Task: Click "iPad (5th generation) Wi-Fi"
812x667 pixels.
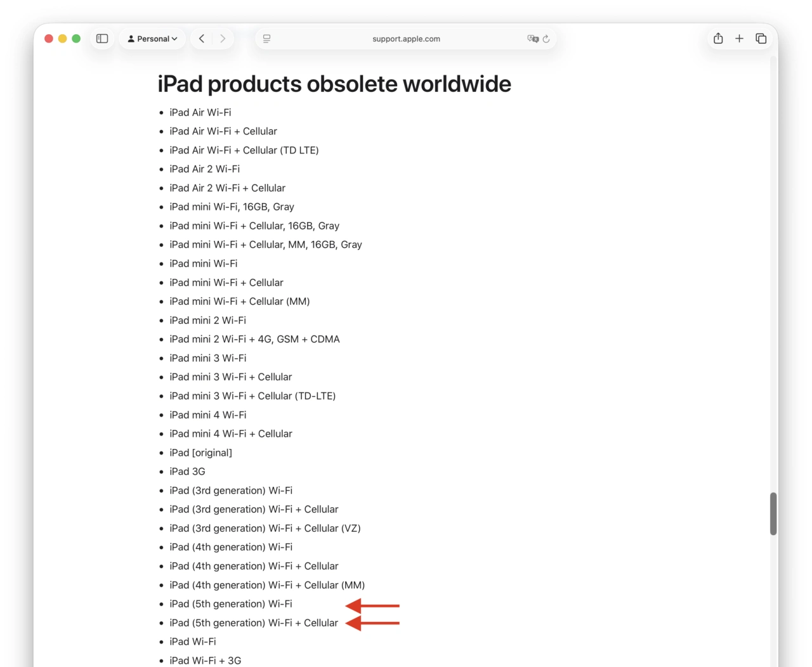Action: 231,604
